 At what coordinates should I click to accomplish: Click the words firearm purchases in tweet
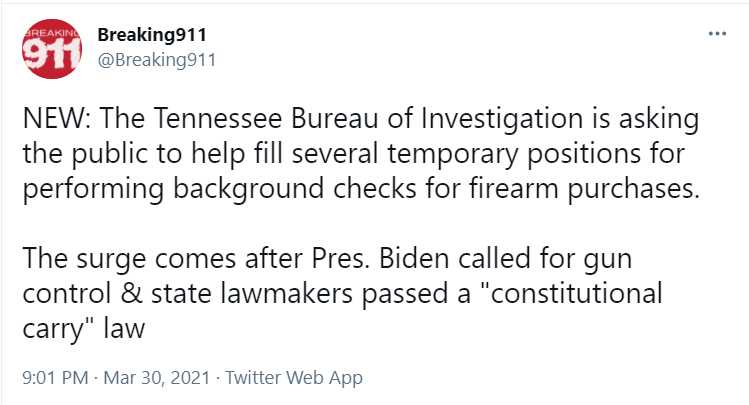pyautogui.click(x=584, y=189)
